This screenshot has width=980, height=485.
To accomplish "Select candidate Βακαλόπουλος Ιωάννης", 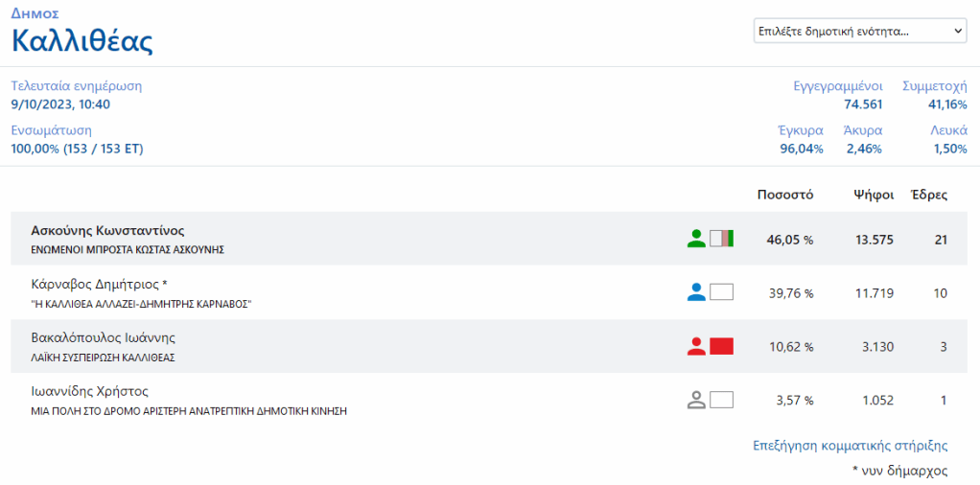I will tap(104, 337).
